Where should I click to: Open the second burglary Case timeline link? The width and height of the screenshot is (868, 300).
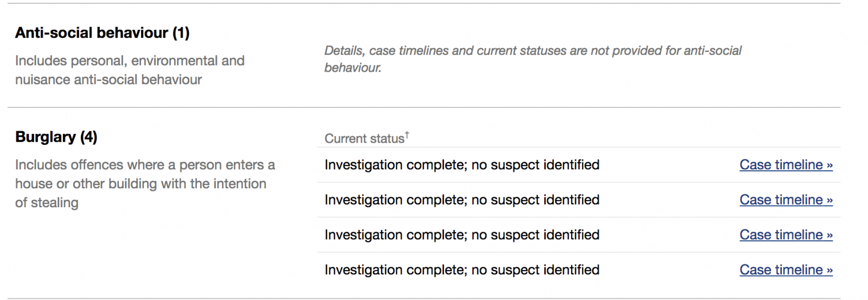pyautogui.click(x=786, y=200)
